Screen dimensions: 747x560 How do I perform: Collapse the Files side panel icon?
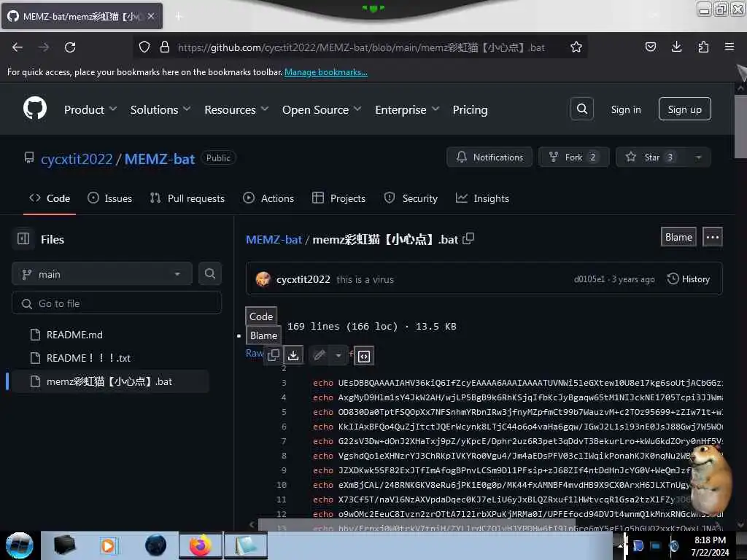pos(23,238)
